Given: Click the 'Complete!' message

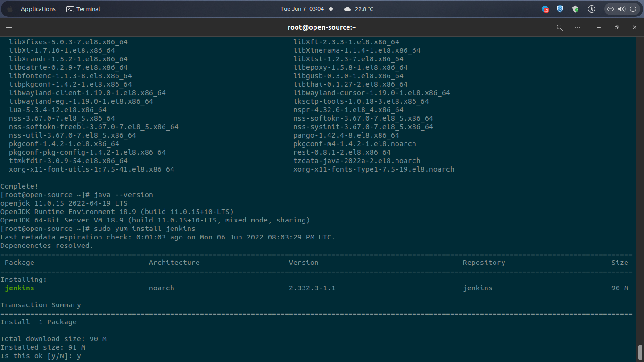Looking at the screenshot, I should coord(19,186).
